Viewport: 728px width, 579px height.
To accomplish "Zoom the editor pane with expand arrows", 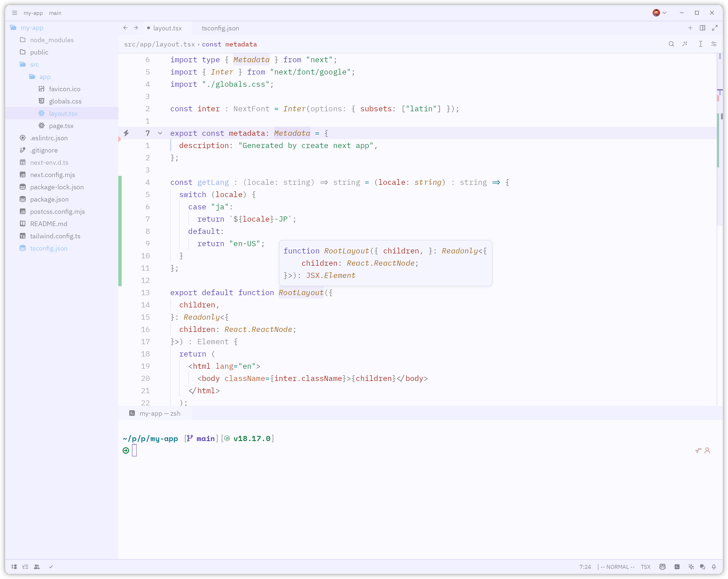I will pyautogui.click(x=715, y=28).
